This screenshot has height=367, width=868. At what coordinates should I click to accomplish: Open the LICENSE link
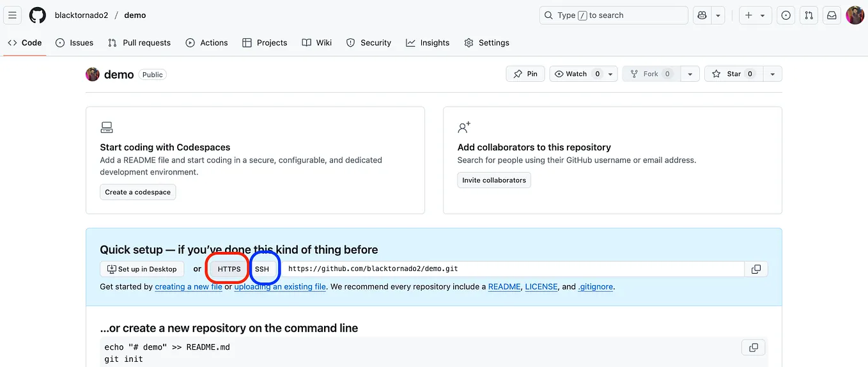[541, 287]
